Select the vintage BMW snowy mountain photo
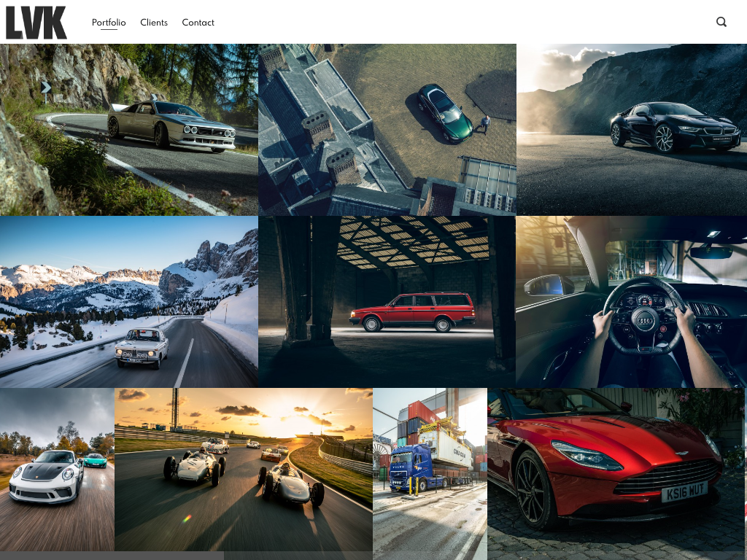The height and width of the screenshot is (560, 747). pyautogui.click(x=128, y=301)
